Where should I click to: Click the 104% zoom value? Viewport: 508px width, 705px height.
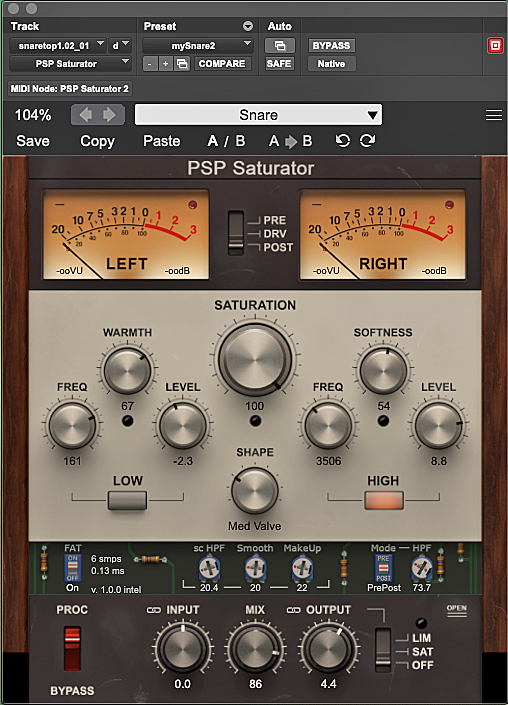33,115
